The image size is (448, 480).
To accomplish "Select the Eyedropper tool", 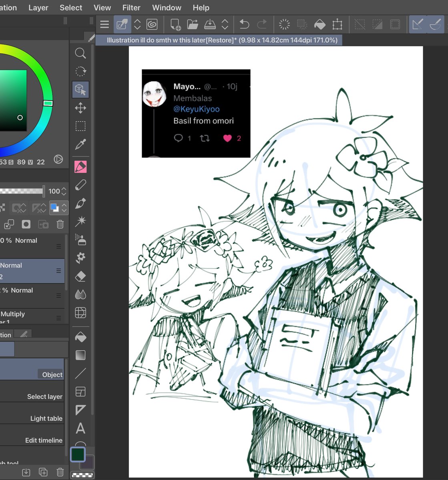I will 80,144.
